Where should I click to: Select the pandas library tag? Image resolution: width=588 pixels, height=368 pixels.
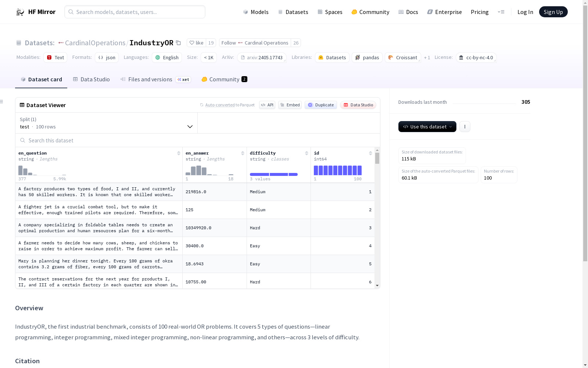pyautogui.click(x=367, y=57)
